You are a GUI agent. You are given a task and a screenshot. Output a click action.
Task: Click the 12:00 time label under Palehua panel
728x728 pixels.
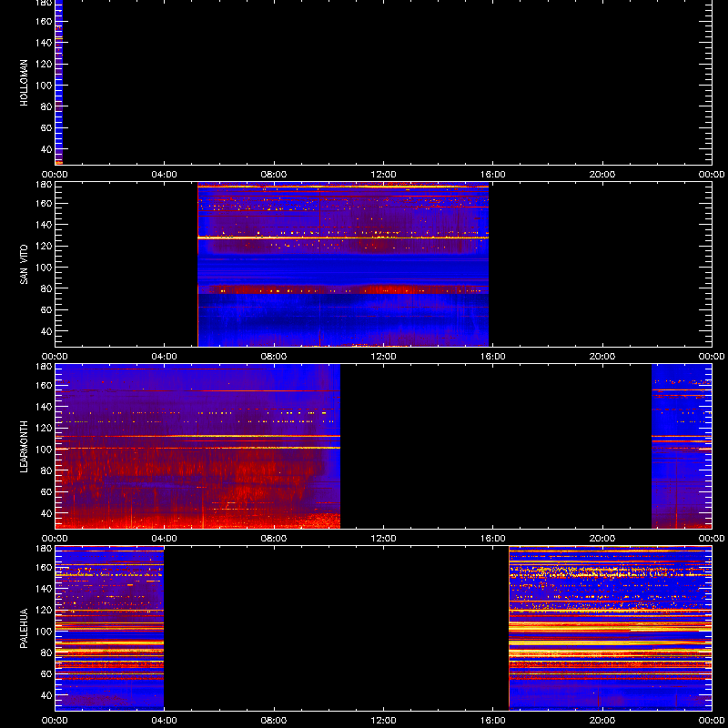click(x=383, y=721)
